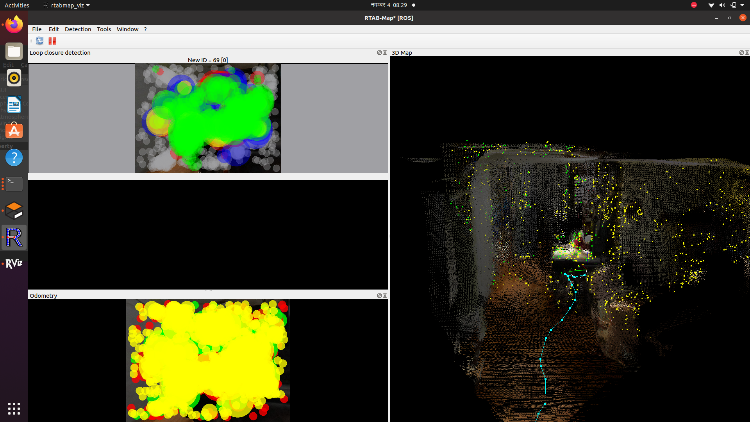Select the RTAB-Map icon in the dock
750x422 pixels.
[x=14, y=237]
